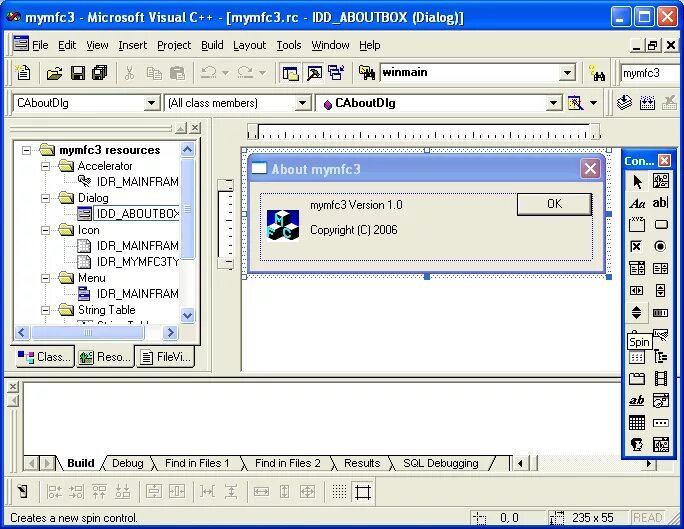Click the Save toolbar icon

pos(78,73)
